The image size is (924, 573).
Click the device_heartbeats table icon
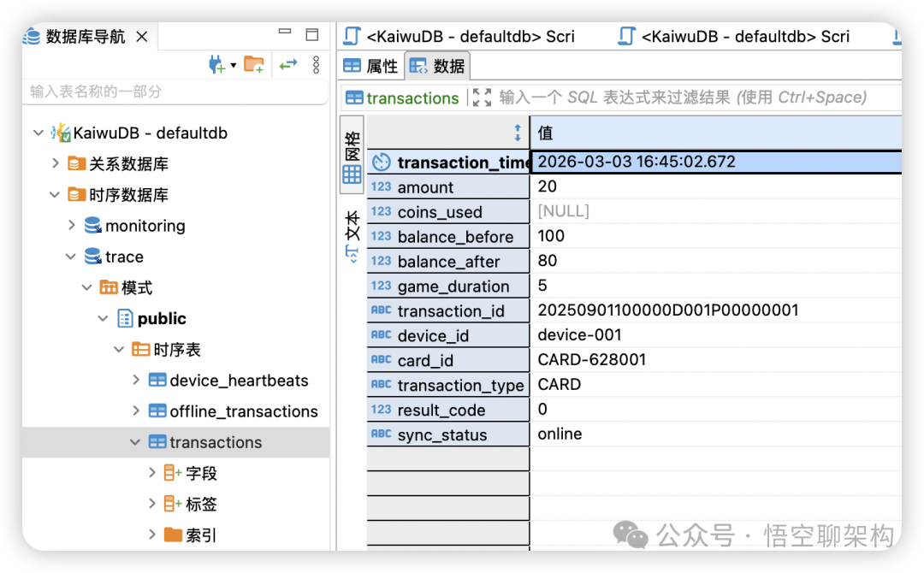coord(157,380)
